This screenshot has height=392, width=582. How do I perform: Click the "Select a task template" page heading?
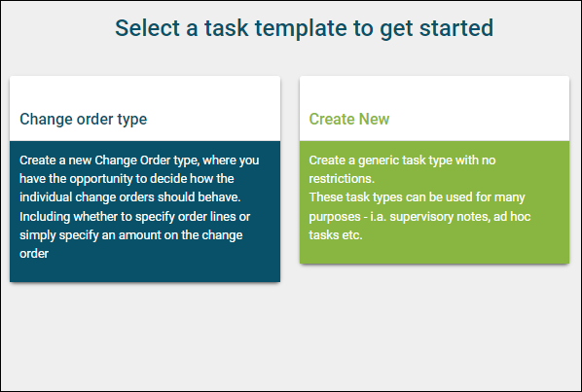(x=304, y=28)
